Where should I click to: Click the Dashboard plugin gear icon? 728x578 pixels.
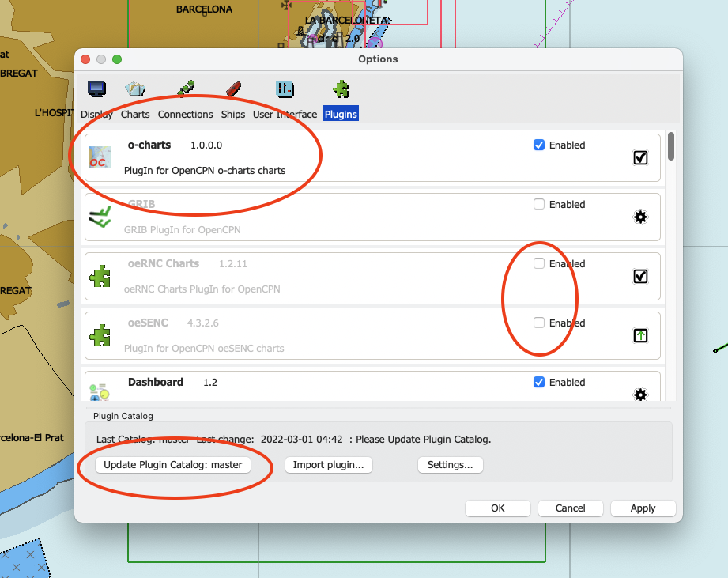(x=641, y=394)
